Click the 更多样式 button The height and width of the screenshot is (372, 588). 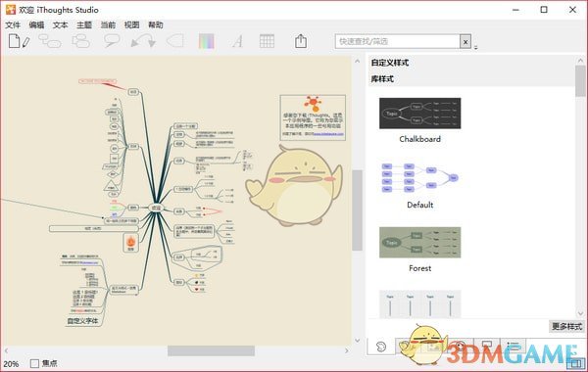click(566, 326)
